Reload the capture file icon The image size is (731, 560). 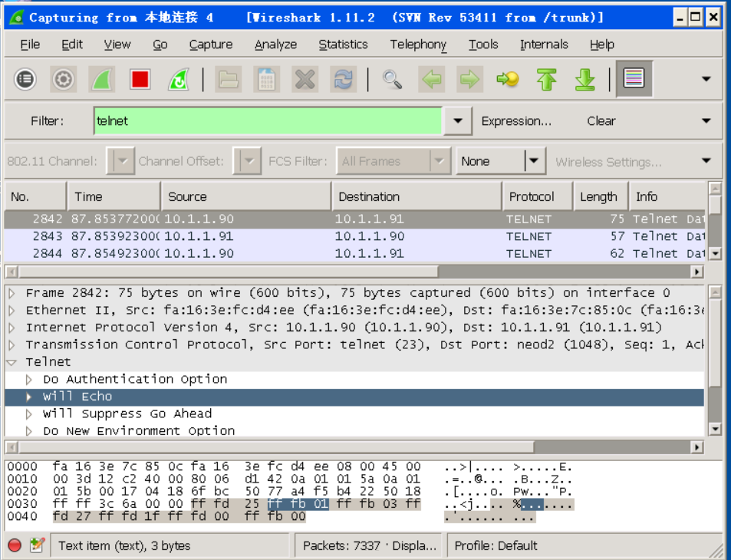343,79
